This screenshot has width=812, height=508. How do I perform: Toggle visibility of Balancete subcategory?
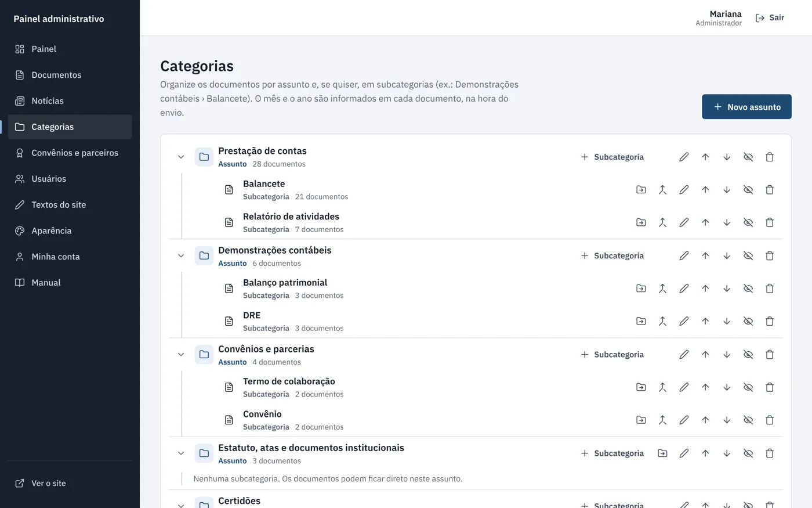click(748, 190)
